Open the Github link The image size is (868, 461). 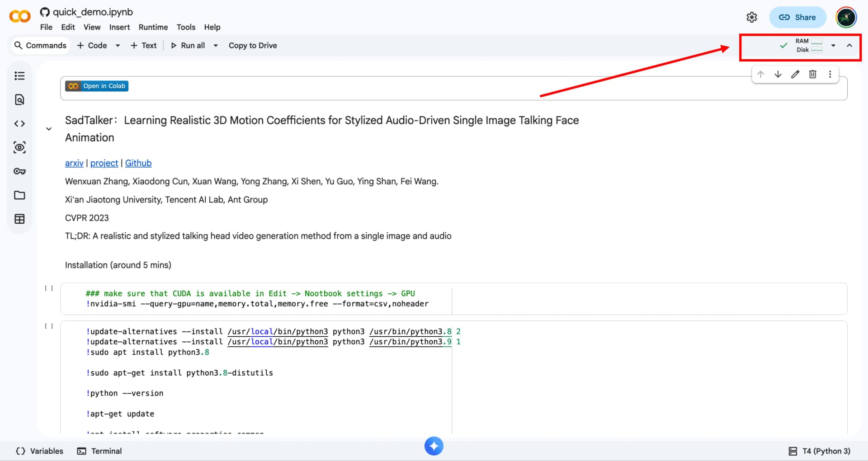click(x=138, y=163)
